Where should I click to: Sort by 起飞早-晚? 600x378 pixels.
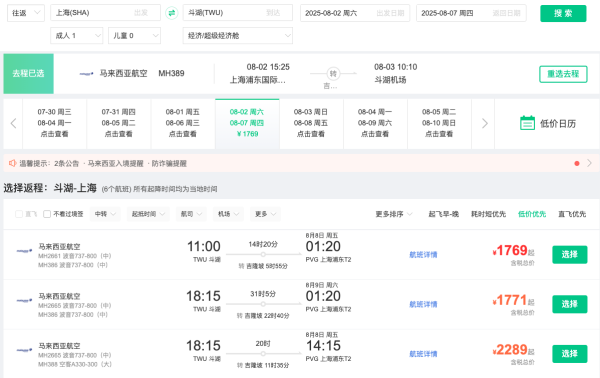(x=443, y=214)
